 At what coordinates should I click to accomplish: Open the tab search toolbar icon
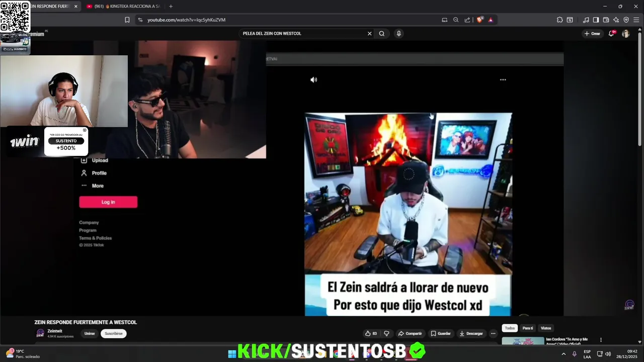570,20
